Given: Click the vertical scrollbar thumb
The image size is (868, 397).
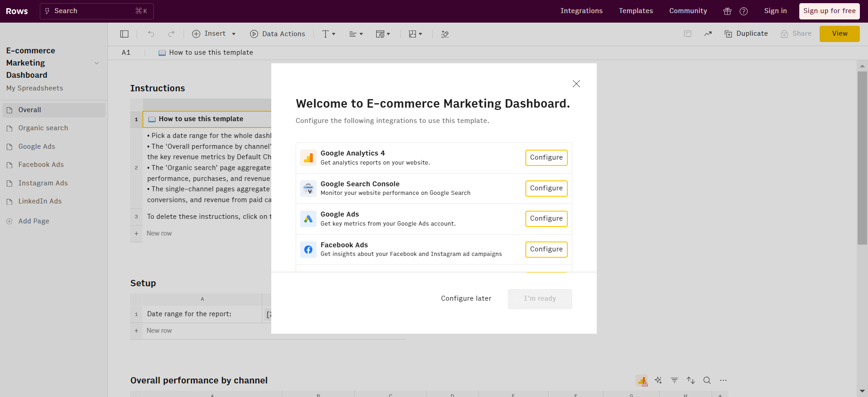Looking at the screenshot, I should [x=863, y=158].
